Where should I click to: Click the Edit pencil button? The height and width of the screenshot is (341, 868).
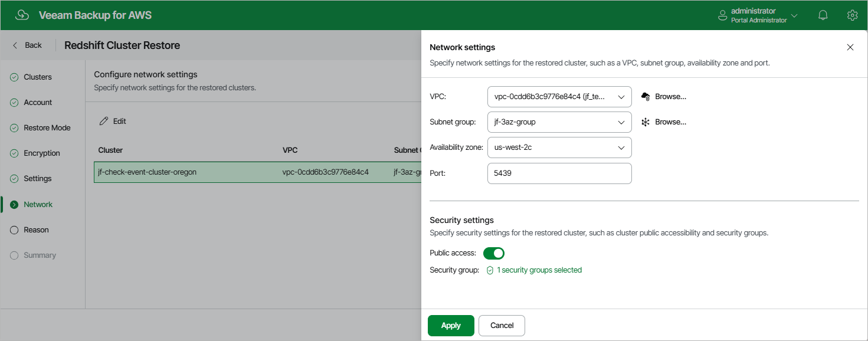click(113, 121)
